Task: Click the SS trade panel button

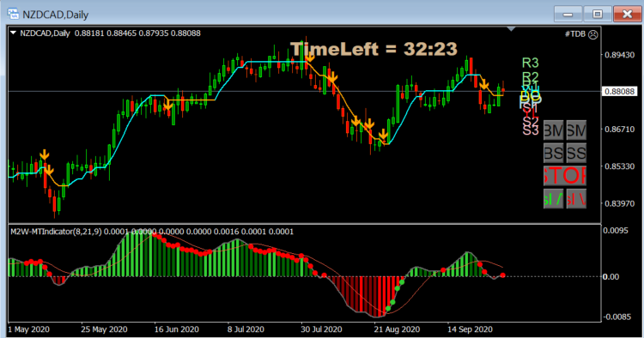Action: (576, 153)
